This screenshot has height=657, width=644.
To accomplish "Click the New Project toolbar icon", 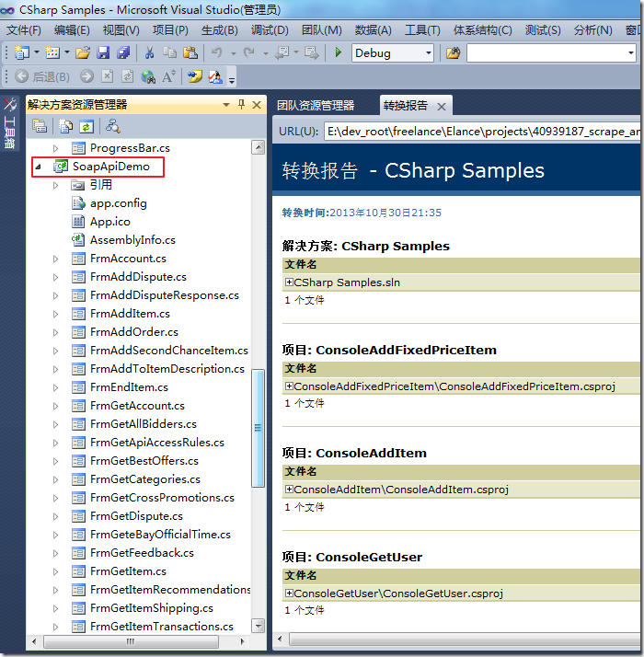I will tap(21, 52).
